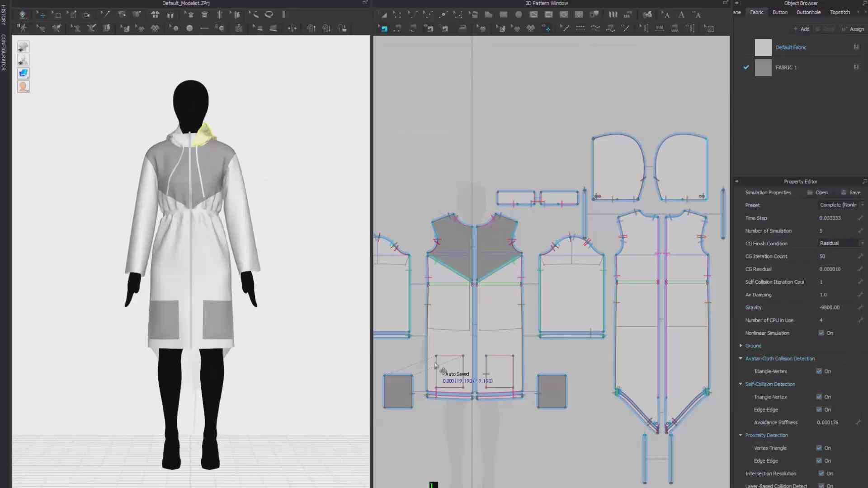Select the Ellipse pattern tool
Image resolution: width=868 pixels, height=488 pixels.
pos(519,14)
